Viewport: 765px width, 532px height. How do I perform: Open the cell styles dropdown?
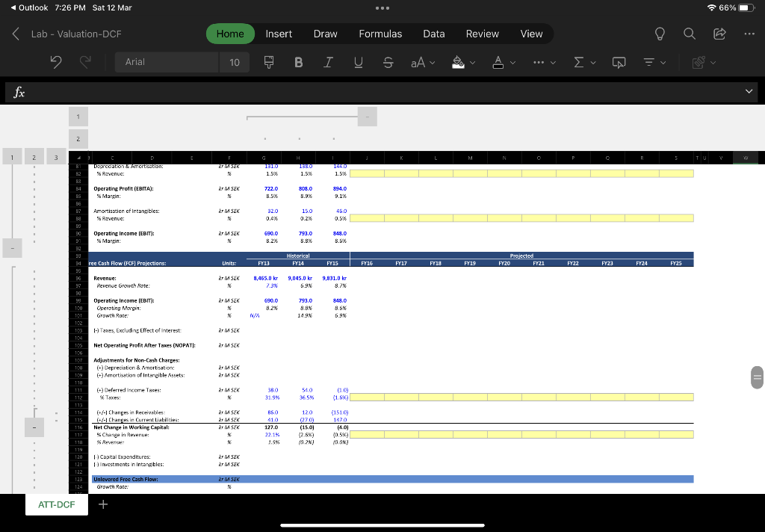(x=704, y=63)
